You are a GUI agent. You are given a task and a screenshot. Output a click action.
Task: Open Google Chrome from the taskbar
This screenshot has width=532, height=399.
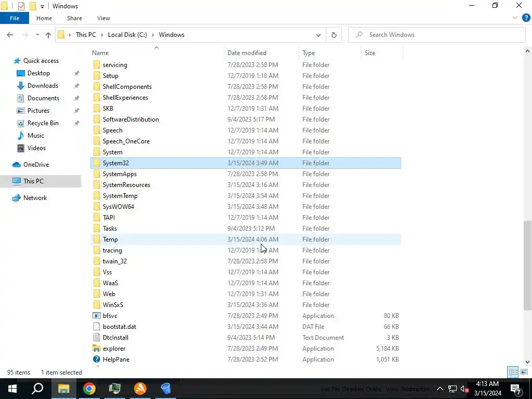(89, 389)
